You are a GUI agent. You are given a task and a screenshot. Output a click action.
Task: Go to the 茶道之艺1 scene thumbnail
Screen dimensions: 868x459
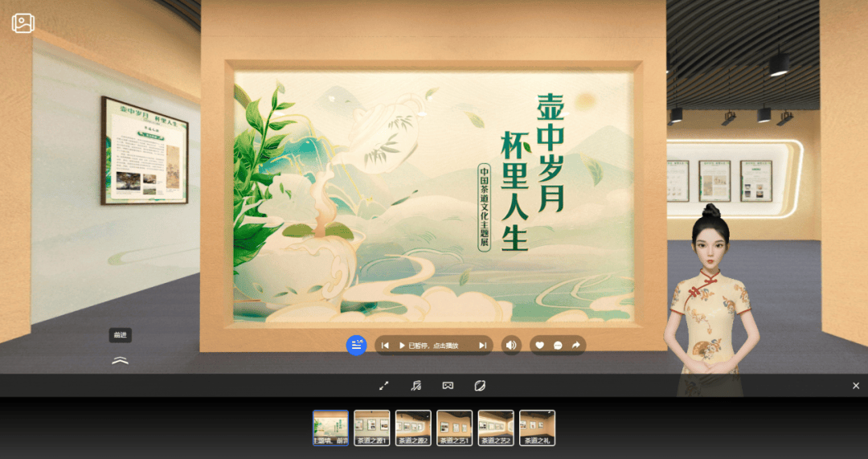[x=454, y=428]
